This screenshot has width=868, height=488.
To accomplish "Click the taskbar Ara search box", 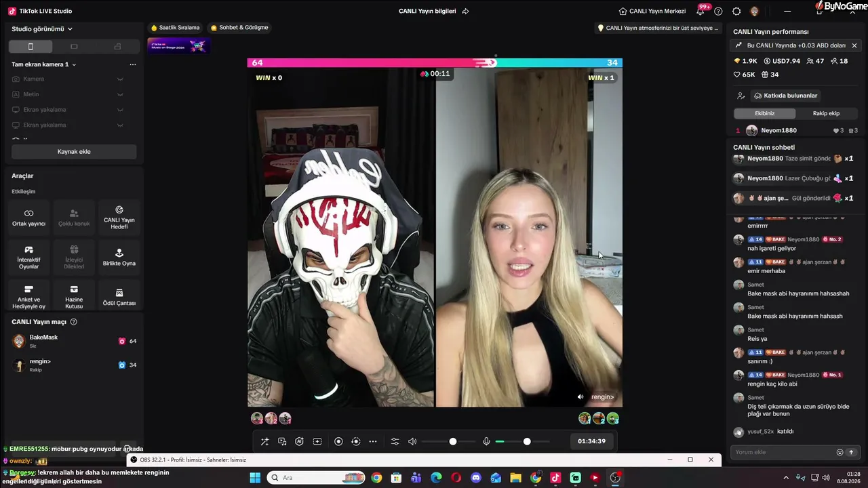I will point(317,478).
